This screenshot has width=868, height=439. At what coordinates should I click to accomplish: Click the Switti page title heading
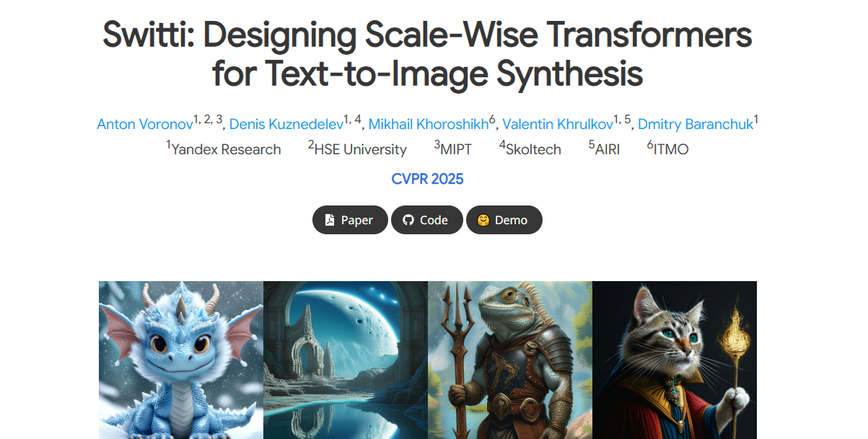[x=427, y=53]
